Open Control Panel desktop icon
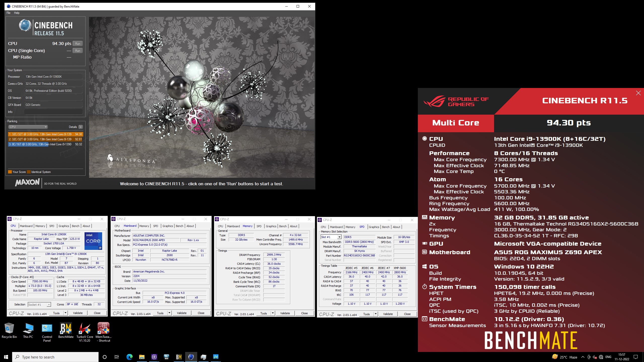This screenshot has width=644, height=362. (x=47, y=333)
